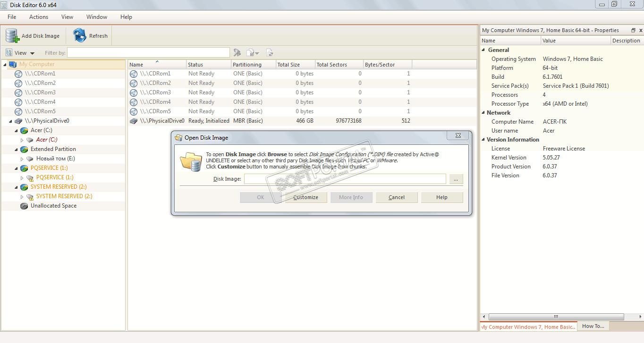
Task: Open the Help menu in the menu bar
Action: tap(126, 17)
